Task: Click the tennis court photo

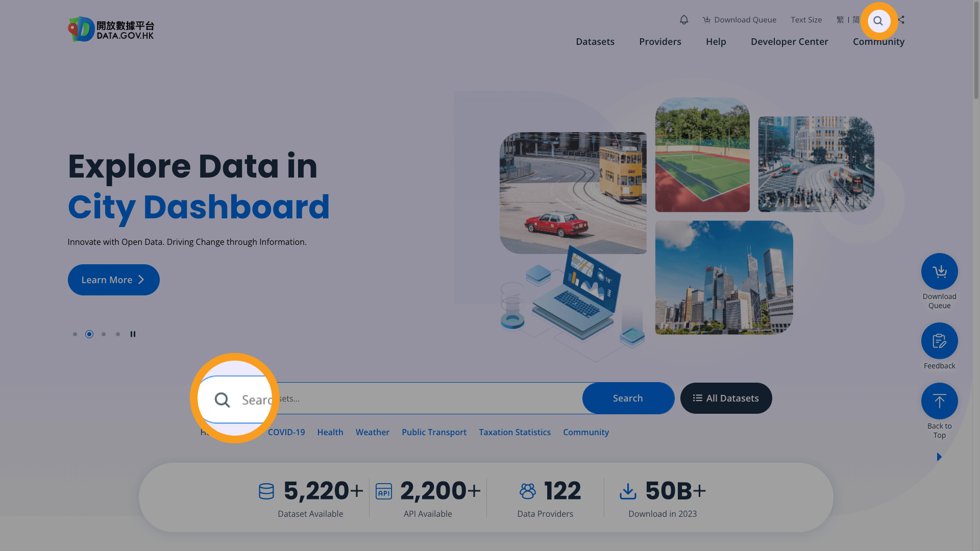Action: (702, 155)
